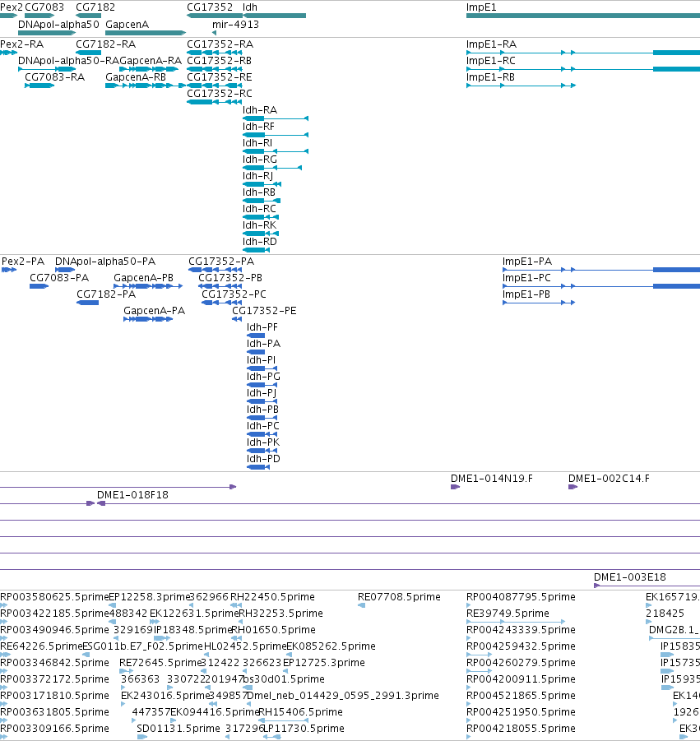Click protein Pex2-PA label
The width and height of the screenshot is (700, 741).
(23, 262)
